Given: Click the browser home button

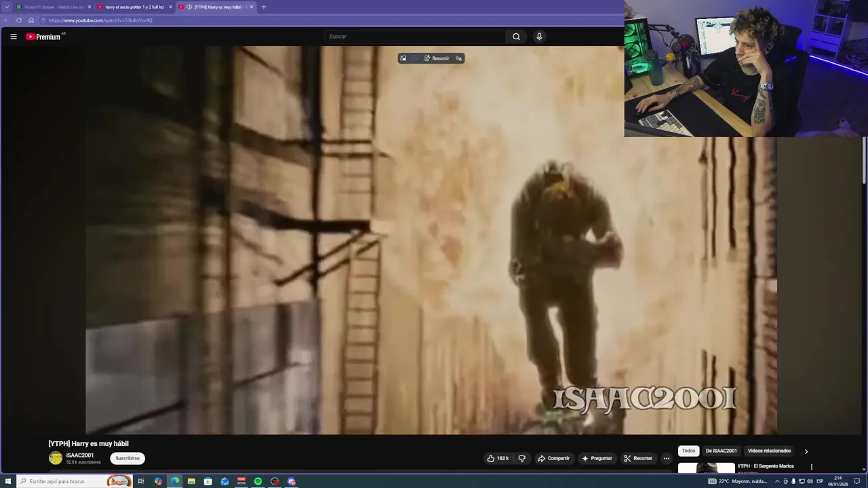Looking at the screenshot, I should click(31, 20).
